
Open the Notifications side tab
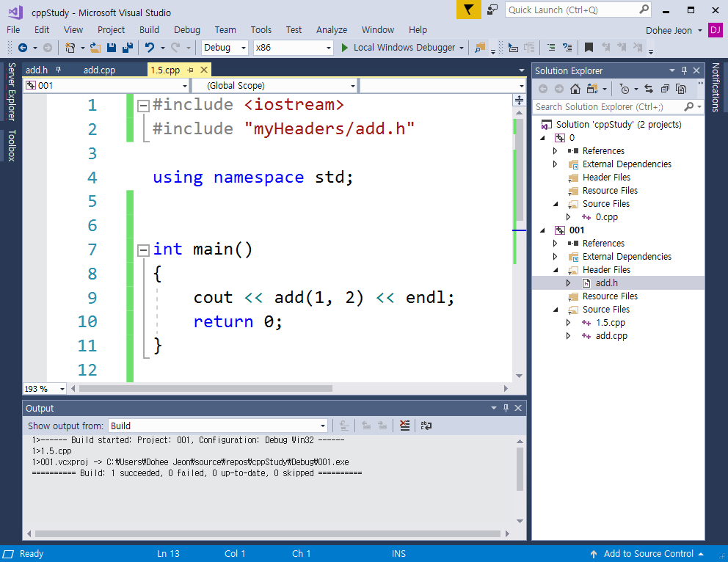716,87
